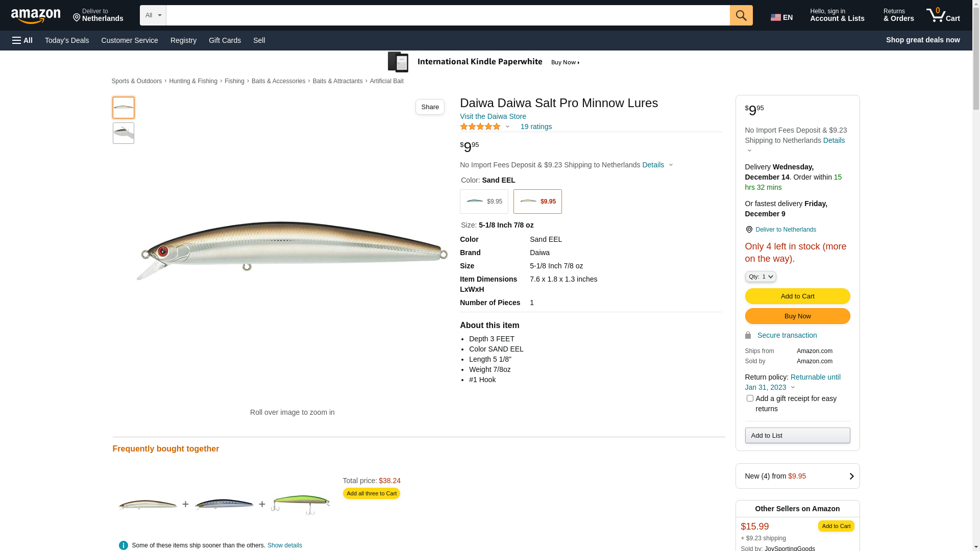
Task: Open the shopping cart
Action: click(943, 15)
